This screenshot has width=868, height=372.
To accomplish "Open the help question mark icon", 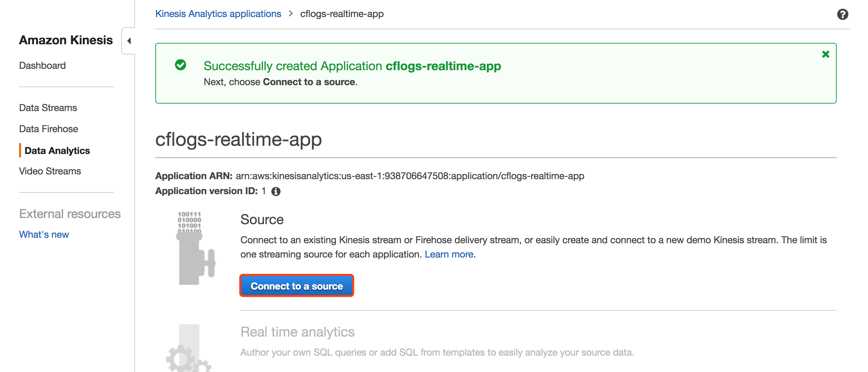I will pos(842,14).
